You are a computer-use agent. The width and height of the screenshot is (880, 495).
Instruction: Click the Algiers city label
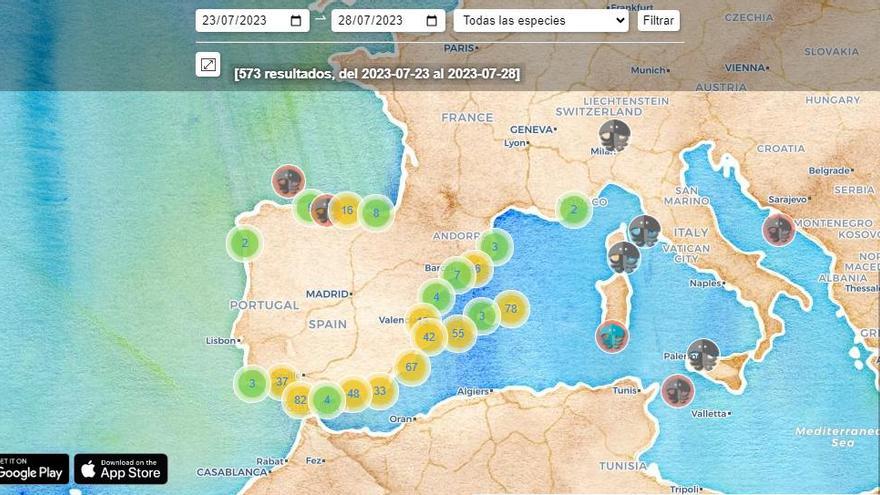pyautogui.click(x=473, y=391)
